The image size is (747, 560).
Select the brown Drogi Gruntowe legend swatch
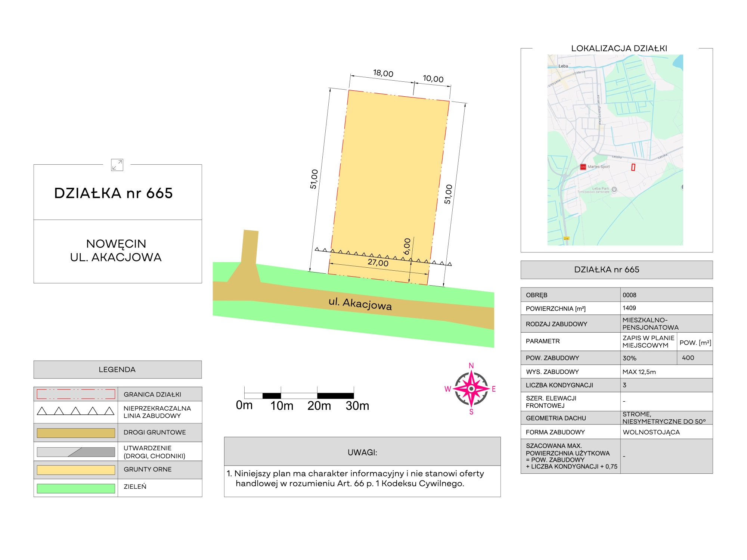point(76,433)
